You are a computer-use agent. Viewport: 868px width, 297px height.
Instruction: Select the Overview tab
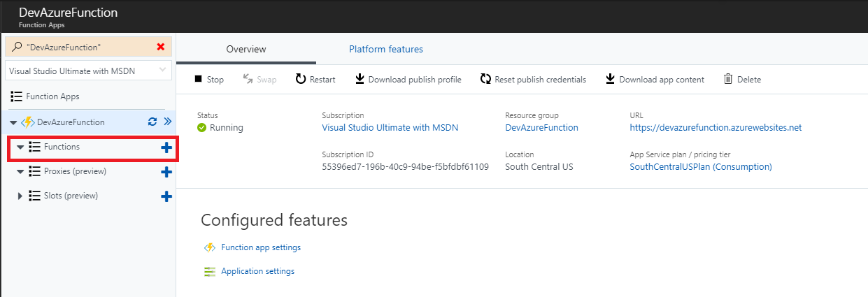(x=246, y=50)
